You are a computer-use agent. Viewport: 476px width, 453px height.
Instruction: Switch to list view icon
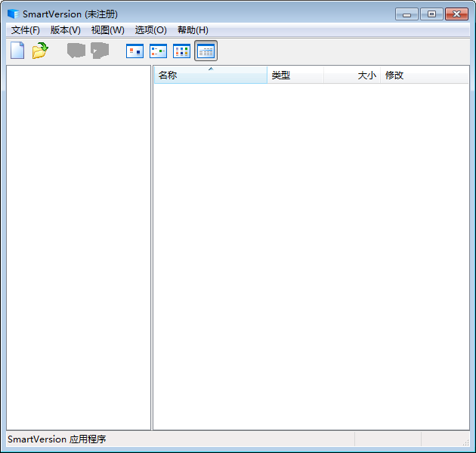181,51
